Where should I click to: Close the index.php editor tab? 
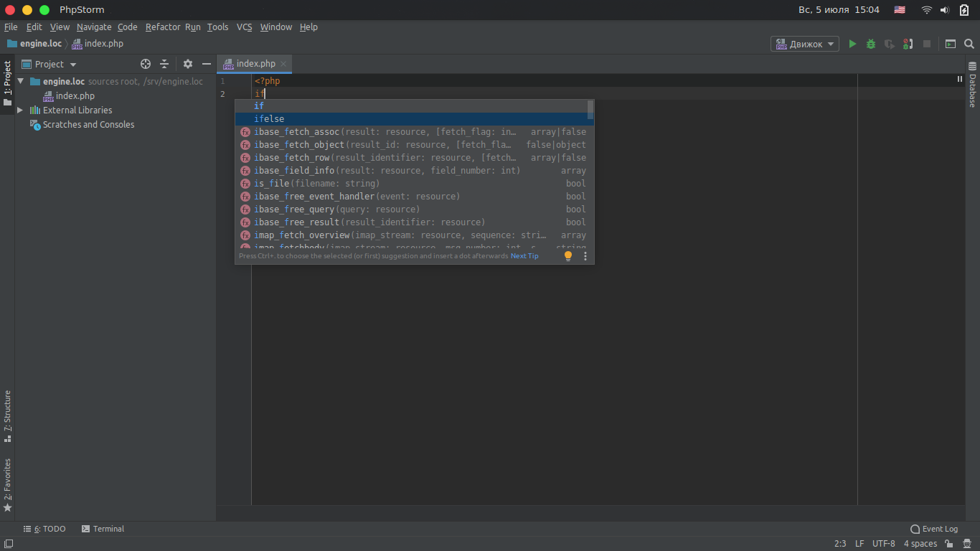point(283,64)
